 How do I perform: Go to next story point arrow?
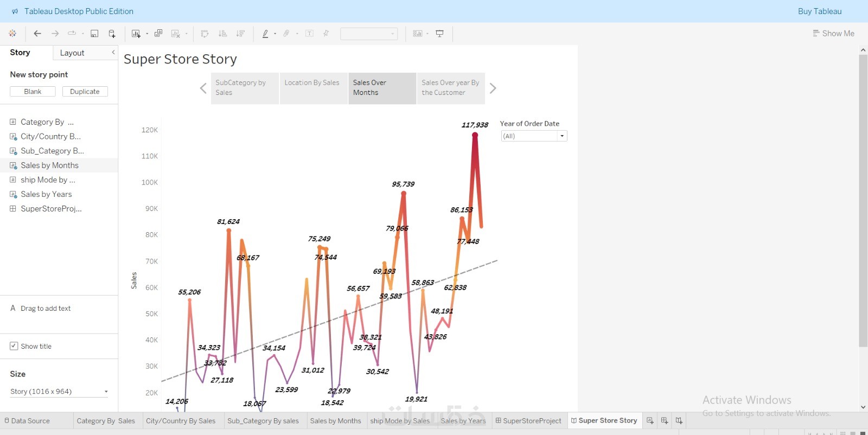493,88
